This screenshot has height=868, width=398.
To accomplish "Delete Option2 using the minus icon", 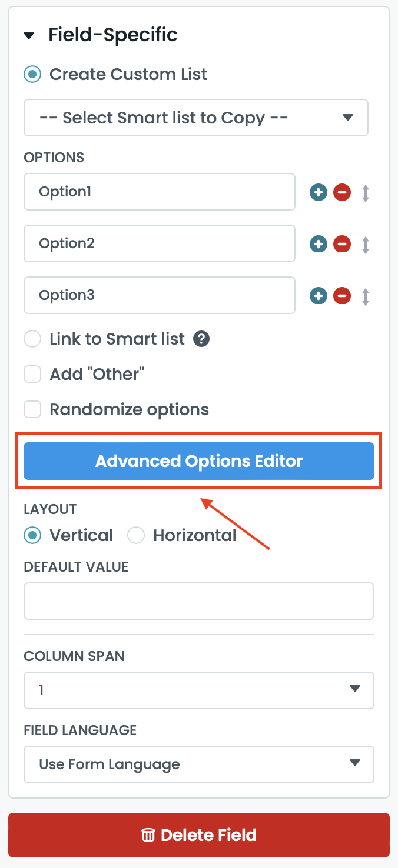I will tap(342, 244).
